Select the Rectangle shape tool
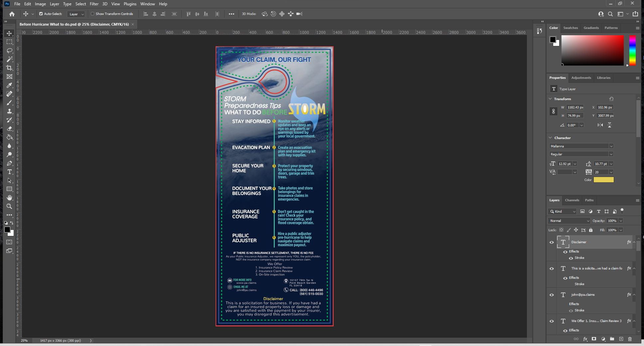 click(9, 189)
